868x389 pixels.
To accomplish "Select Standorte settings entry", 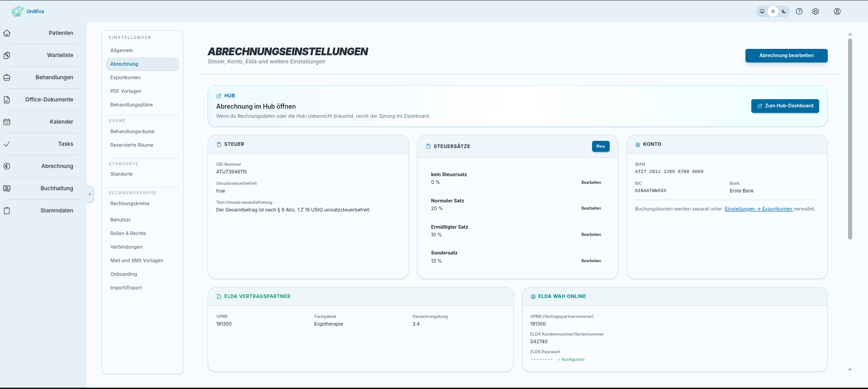I will click(x=142, y=174).
